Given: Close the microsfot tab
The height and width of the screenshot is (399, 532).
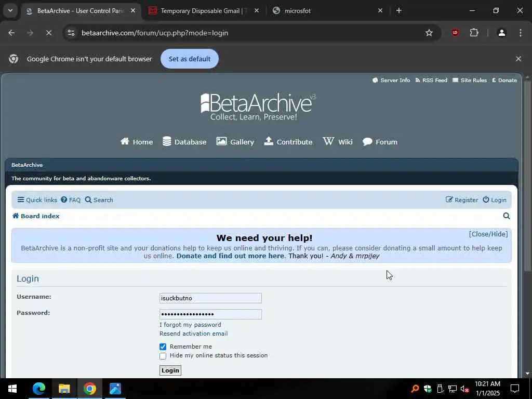Looking at the screenshot, I should pos(380,11).
